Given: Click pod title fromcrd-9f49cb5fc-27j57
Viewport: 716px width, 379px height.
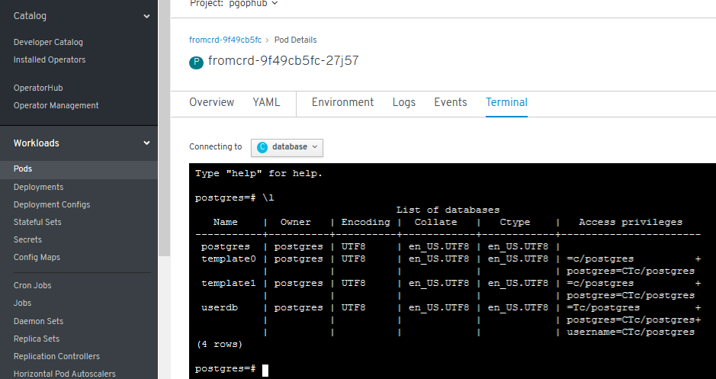Looking at the screenshot, I should pyautogui.click(x=283, y=61).
